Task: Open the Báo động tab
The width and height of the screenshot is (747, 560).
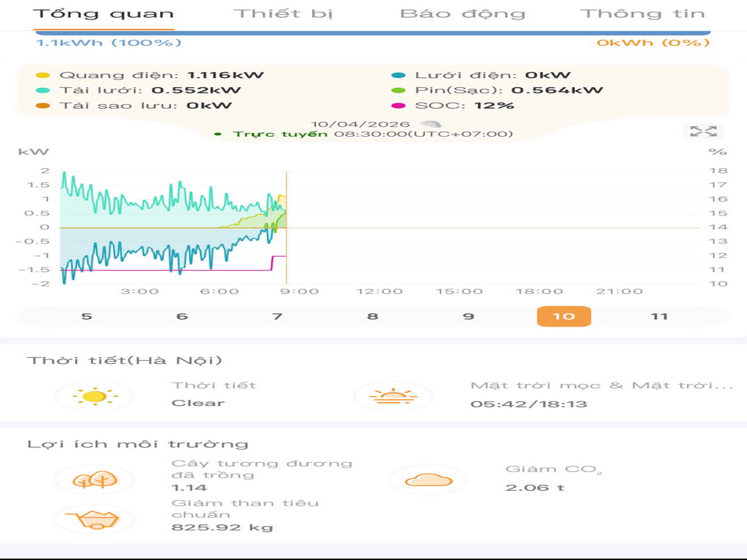Action: pos(462,14)
